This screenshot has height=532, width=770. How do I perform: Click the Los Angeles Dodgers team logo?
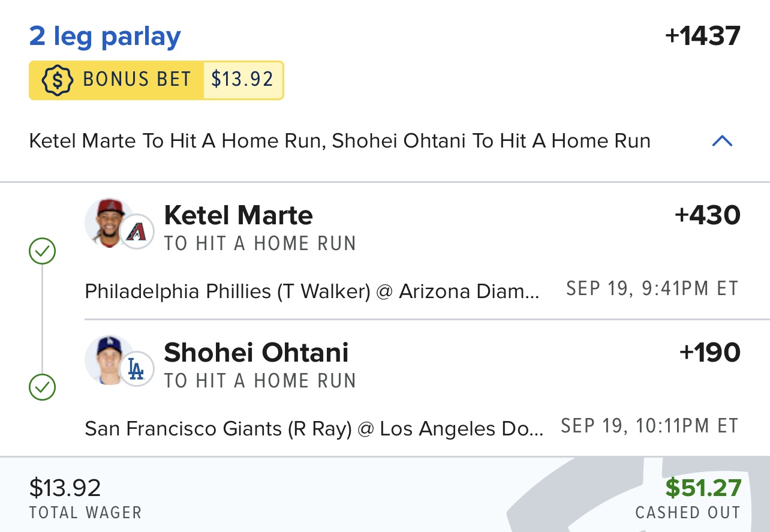click(137, 369)
